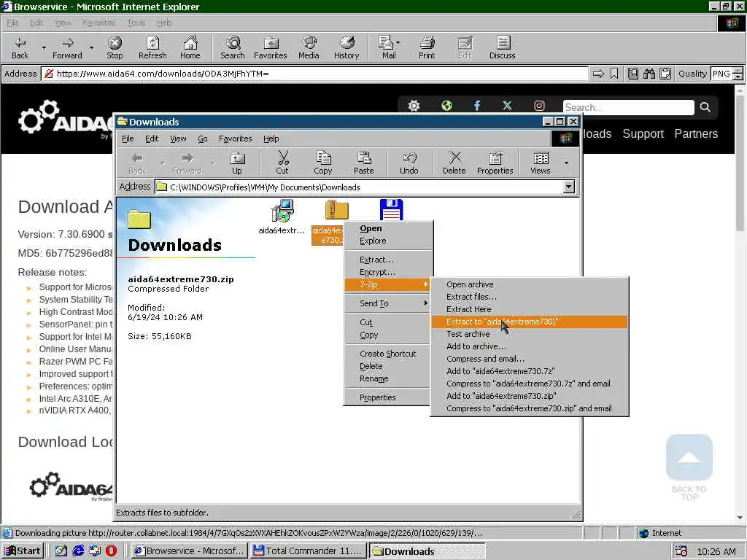747x560 pixels.
Task: Open the View menu in Downloads window
Action: pos(178,139)
